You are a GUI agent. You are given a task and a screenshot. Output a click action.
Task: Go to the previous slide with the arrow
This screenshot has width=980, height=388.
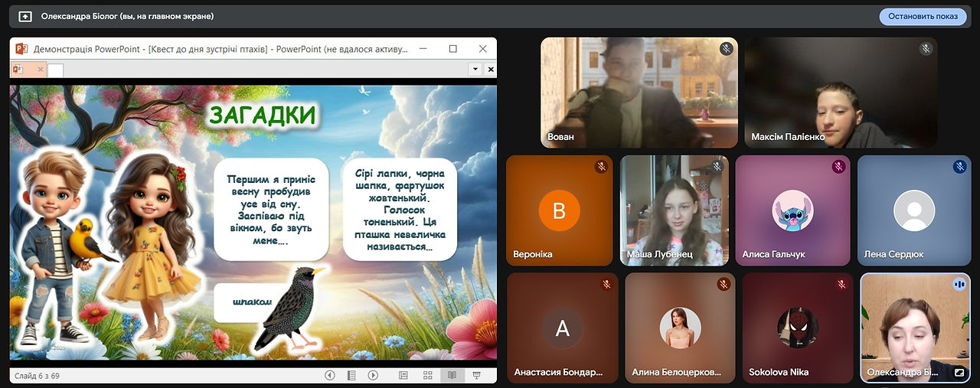point(330,375)
